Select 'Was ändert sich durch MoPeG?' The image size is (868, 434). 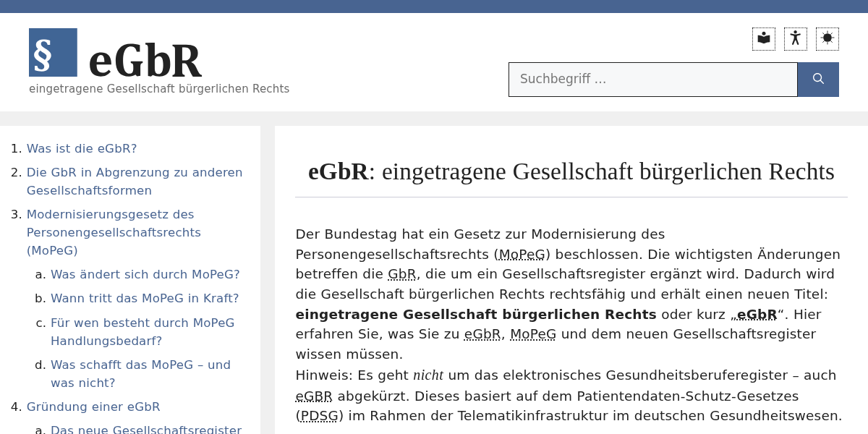(145, 274)
